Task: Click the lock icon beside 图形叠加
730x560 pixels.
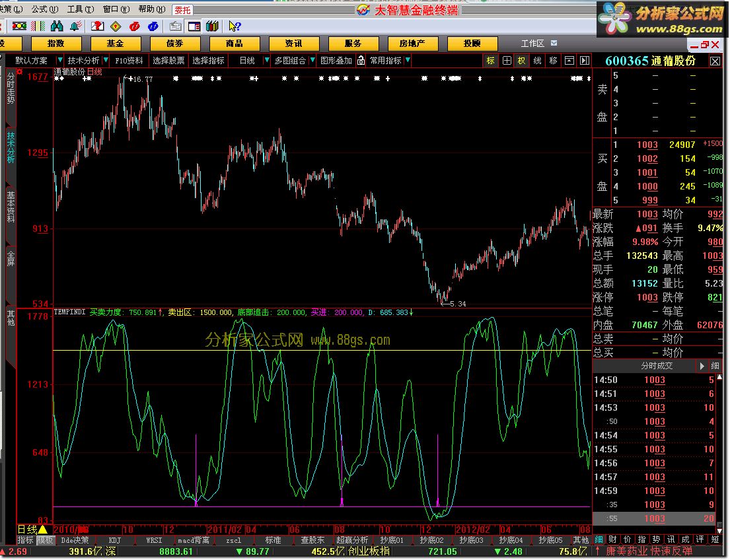Action: tap(361, 60)
